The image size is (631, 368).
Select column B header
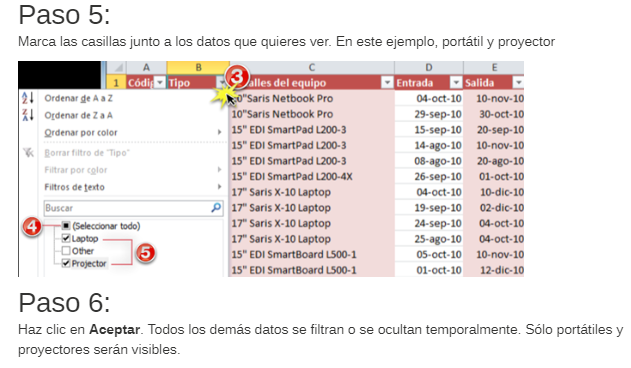tap(198, 67)
